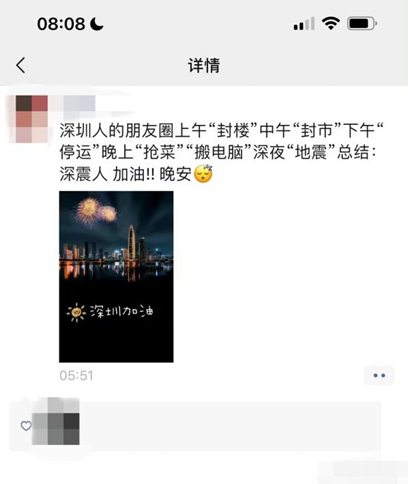This screenshot has width=408, height=484.
Task: Open the liker's gray pixelated avatar
Action: 56,421
